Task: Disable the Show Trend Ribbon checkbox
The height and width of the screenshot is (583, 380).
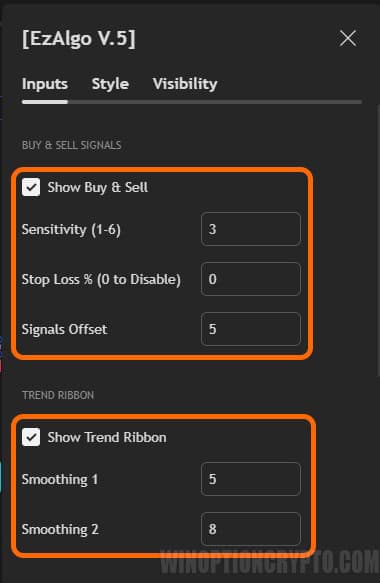Action: click(31, 437)
